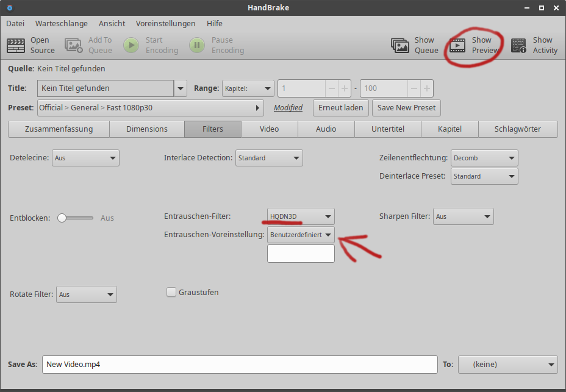
Task: Open the Deinterlace Preset dropdown
Action: 484,177
